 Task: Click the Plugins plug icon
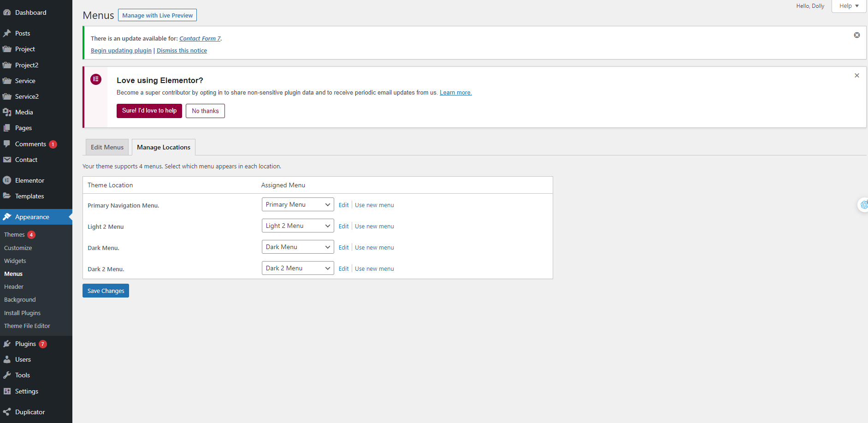click(7, 344)
